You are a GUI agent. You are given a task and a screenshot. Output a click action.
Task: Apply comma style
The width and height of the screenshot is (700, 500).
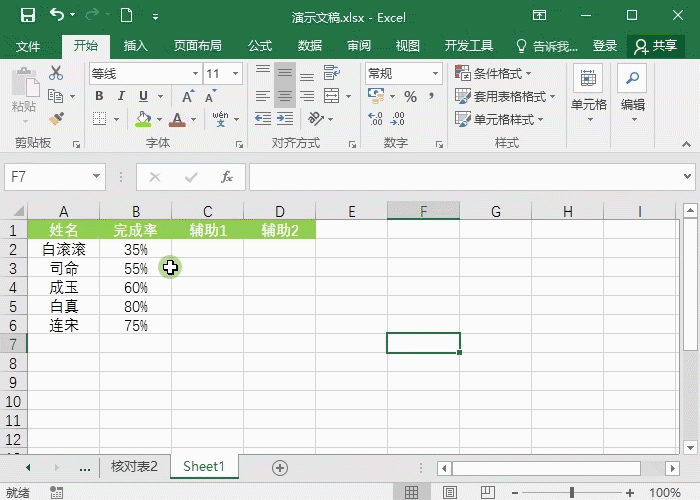tap(431, 96)
